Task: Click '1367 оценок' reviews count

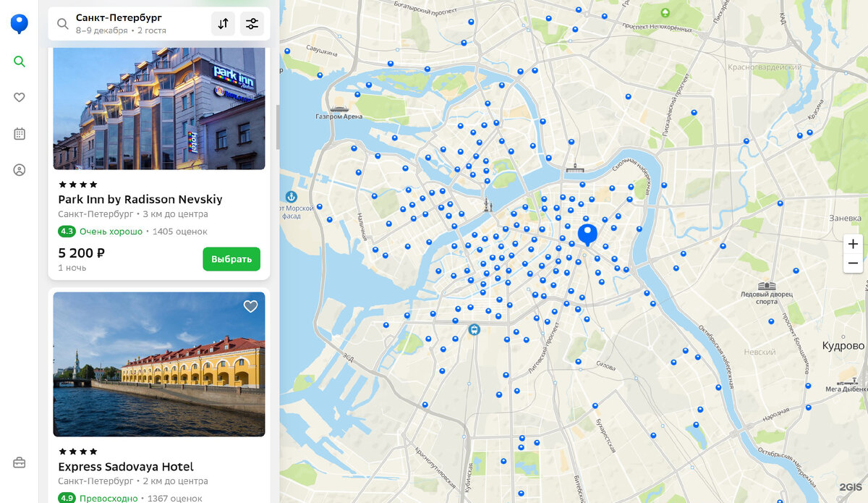Action: tap(175, 498)
